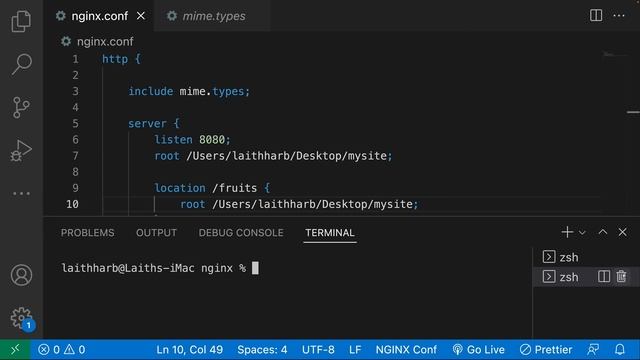
Task: Create a new terminal with plus icon
Action: coord(567,232)
